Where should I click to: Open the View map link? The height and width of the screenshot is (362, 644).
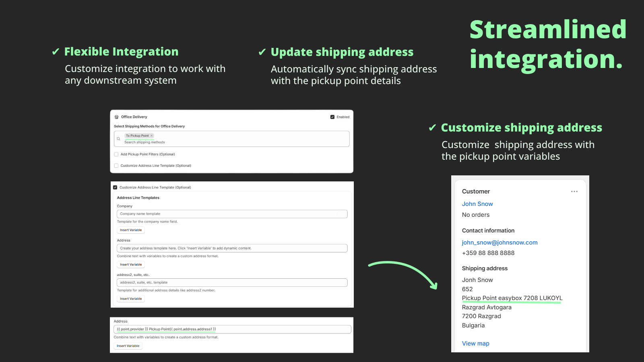tap(476, 343)
